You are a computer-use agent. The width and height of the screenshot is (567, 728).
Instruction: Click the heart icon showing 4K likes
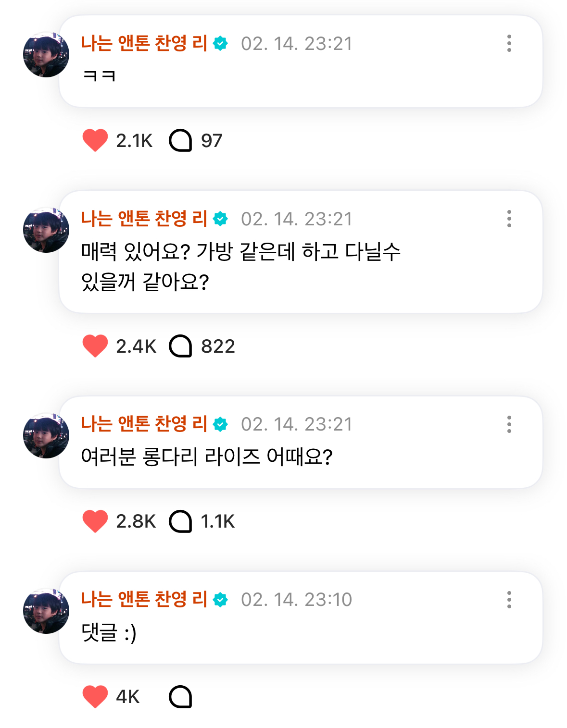[x=95, y=697]
